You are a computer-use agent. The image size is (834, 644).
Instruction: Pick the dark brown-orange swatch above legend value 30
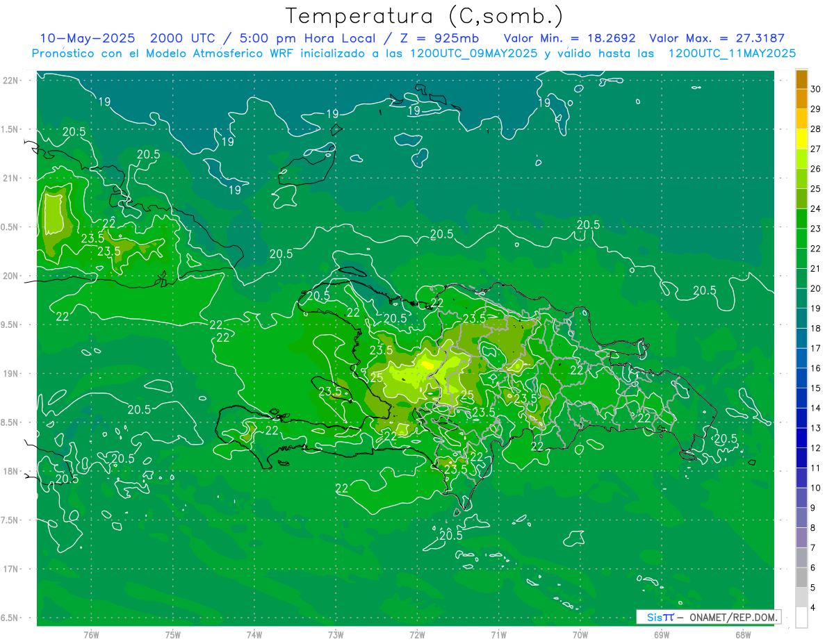[801, 79]
